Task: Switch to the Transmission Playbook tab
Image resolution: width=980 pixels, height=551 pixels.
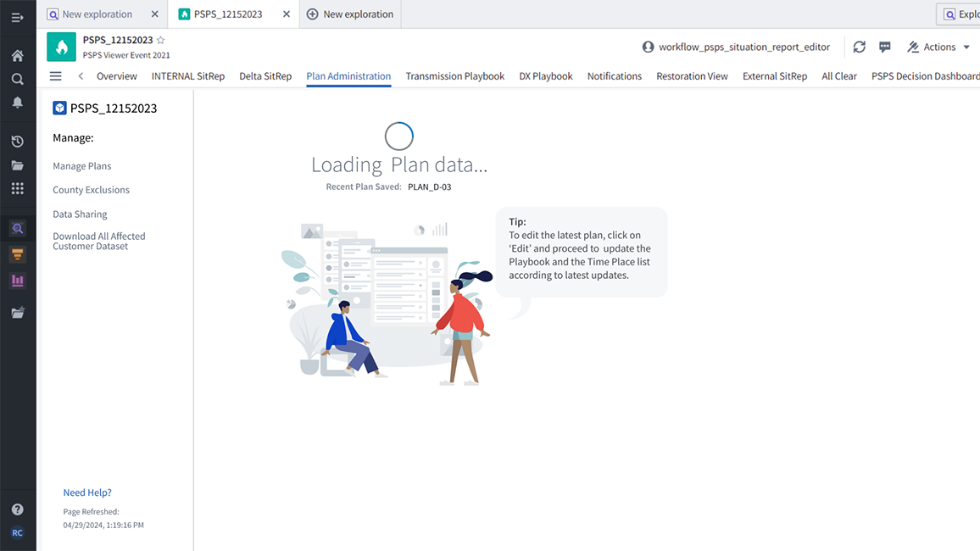Action: coord(454,76)
